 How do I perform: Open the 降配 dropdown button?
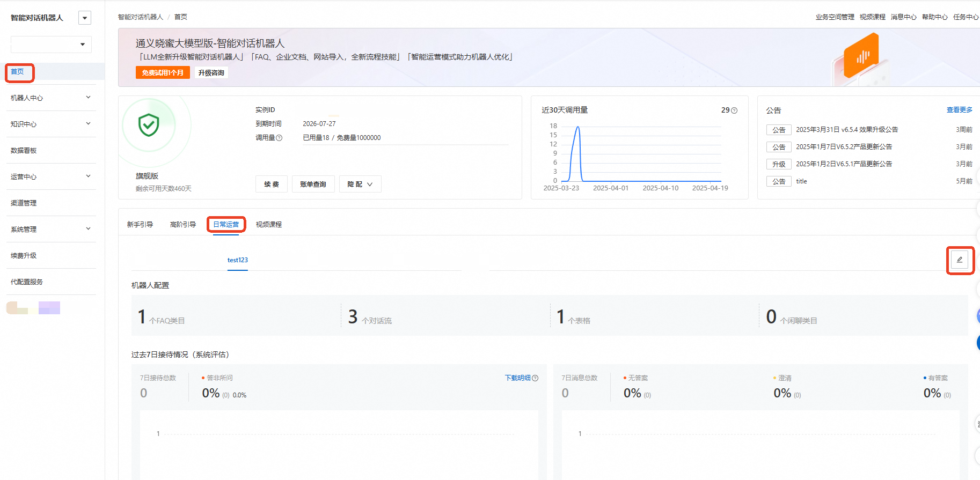click(360, 184)
